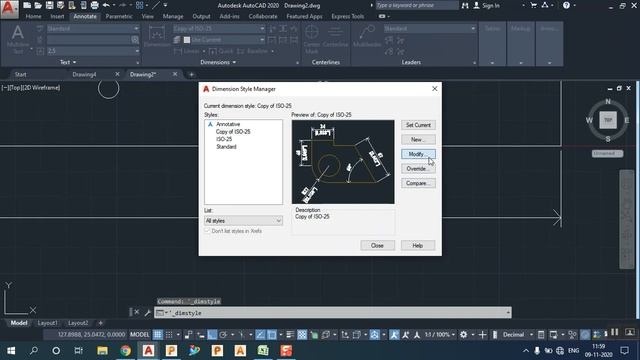The height and width of the screenshot is (360, 640).
Task: Click the Workspace Switching gear icon
Action: tap(464, 335)
